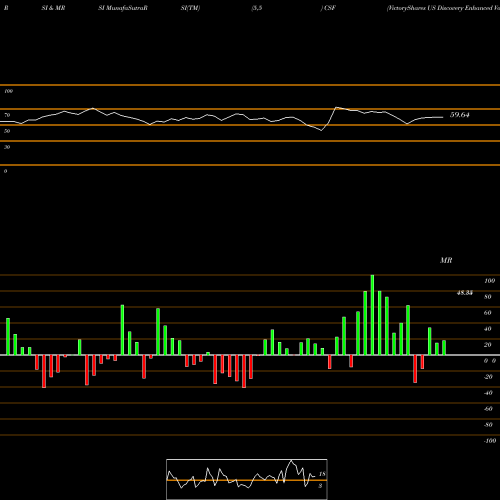This screenshot has width=500, height=500.
Task: Click the 18 label in mini chart
Action: [322, 474]
